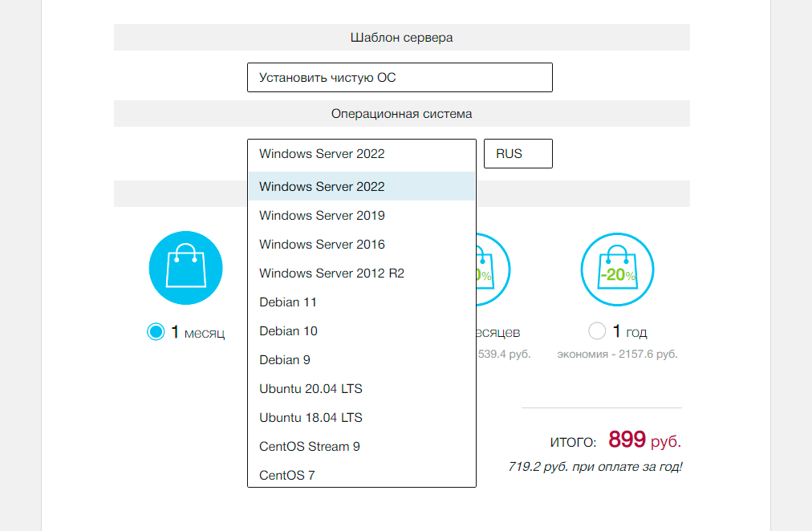Pick CentOS Stream 9 option

pos(361,447)
